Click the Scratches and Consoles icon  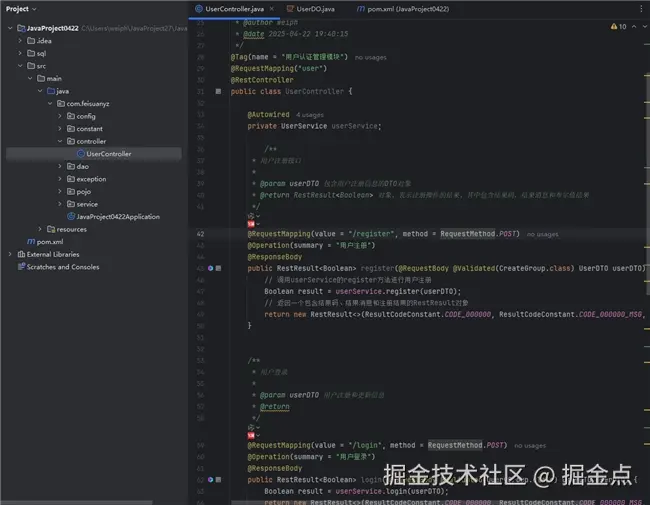tap(21, 267)
